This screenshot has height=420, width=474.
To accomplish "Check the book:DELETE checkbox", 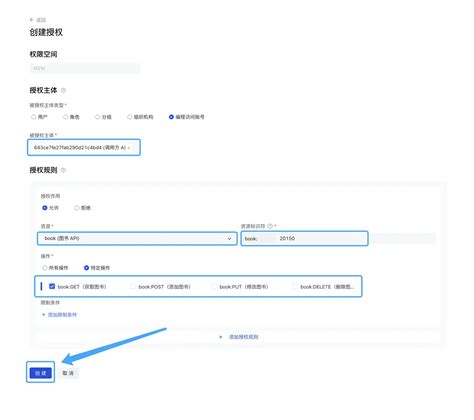I will pyautogui.click(x=295, y=286).
